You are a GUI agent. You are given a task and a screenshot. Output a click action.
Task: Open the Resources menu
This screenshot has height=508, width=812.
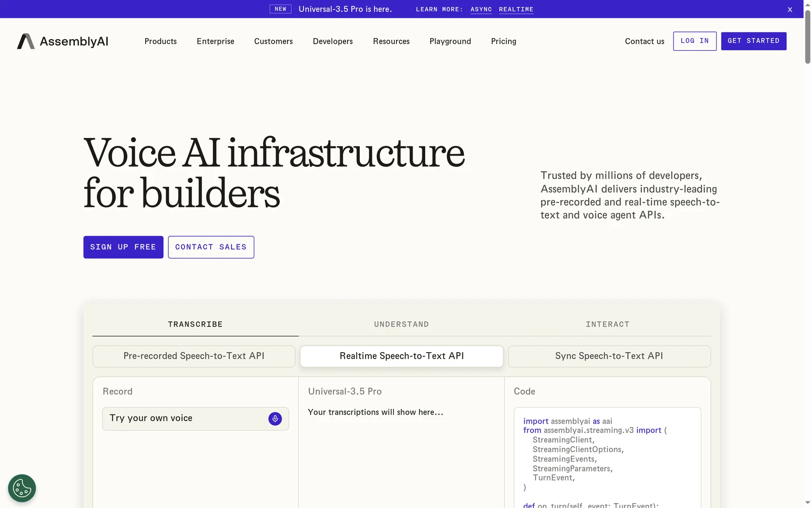coord(391,41)
